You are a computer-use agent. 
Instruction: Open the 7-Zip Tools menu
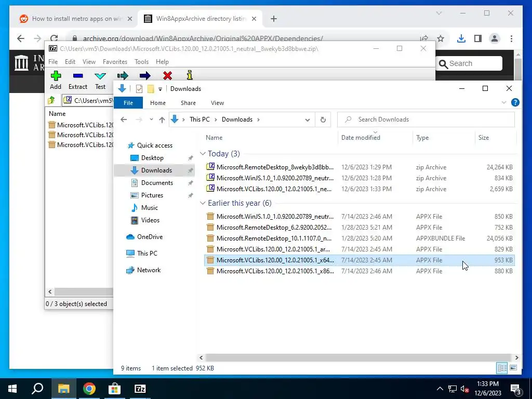pos(141,62)
